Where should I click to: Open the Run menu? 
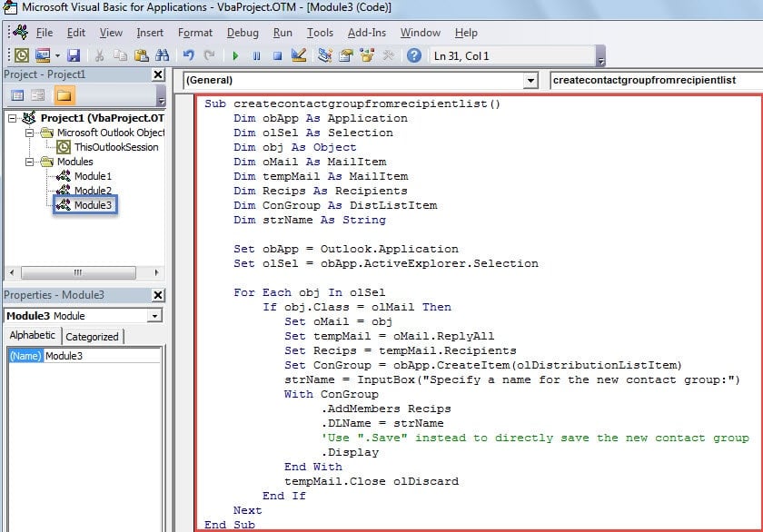point(282,33)
